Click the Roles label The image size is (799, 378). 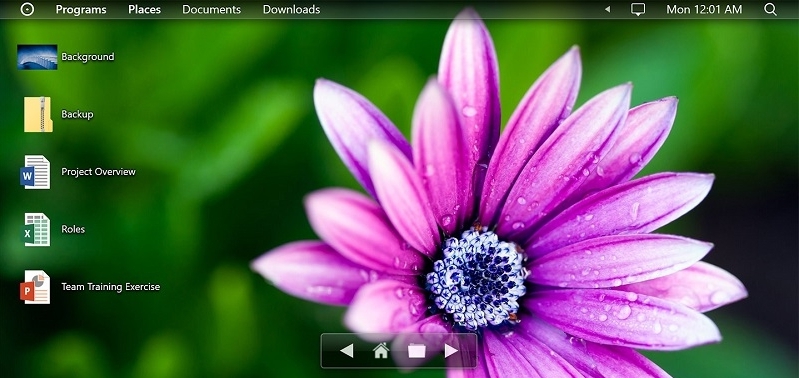(x=73, y=229)
